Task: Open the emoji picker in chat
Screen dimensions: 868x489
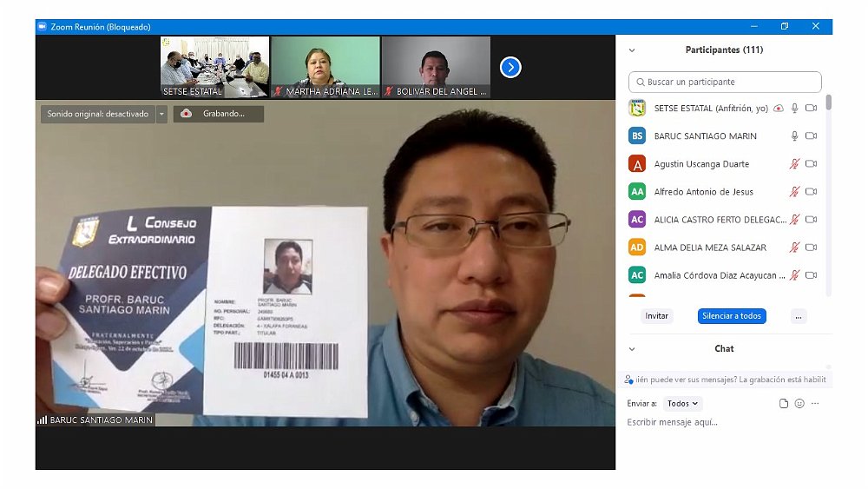Action: (799, 404)
